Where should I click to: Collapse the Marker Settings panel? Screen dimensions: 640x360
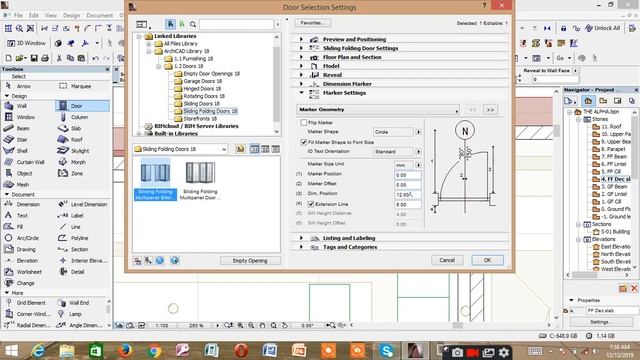pyautogui.click(x=301, y=93)
